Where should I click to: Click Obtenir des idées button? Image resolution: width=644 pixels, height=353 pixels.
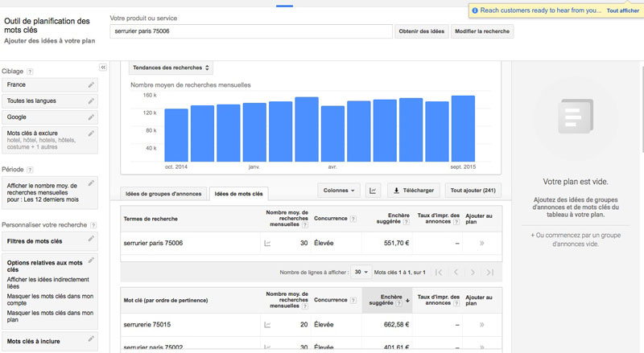pyautogui.click(x=421, y=31)
